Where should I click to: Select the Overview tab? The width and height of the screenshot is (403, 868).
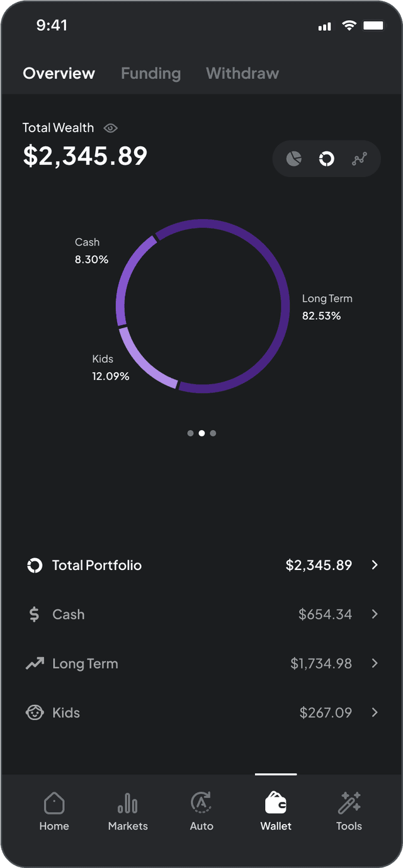click(59, 73)
